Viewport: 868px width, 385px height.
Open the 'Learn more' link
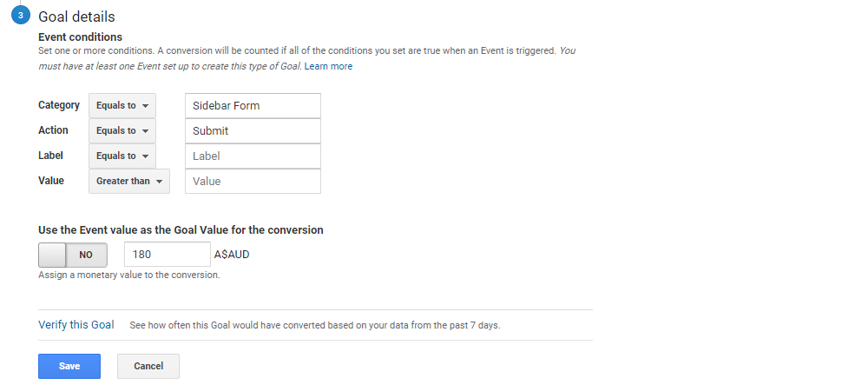pyautogui.click(x=328, y=66)
